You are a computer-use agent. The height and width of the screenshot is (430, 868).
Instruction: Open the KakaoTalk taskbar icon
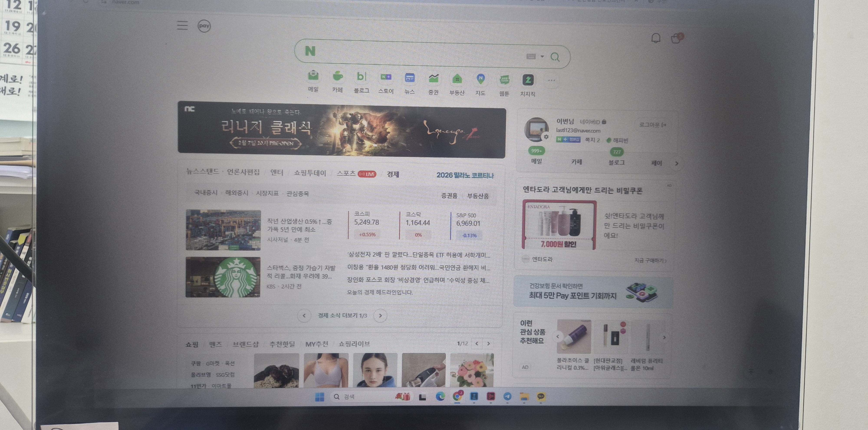(541, 397)
